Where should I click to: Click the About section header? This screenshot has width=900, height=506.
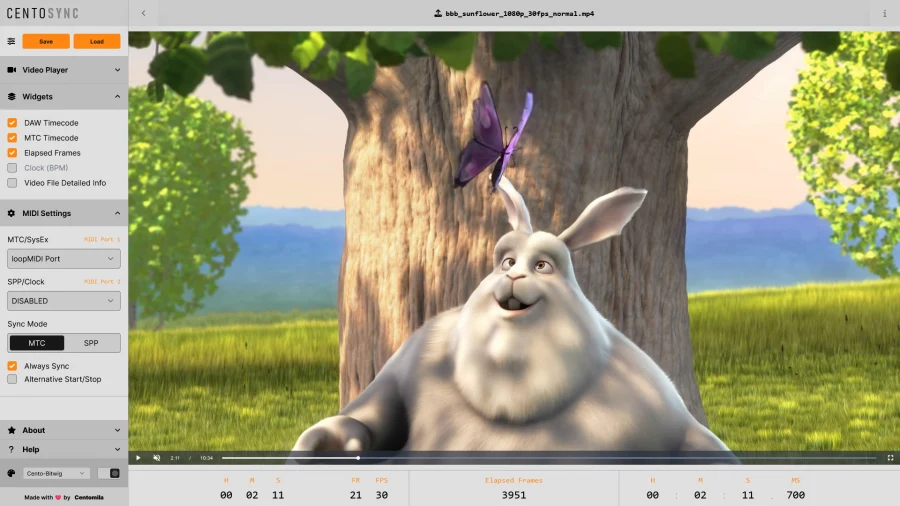(x=64, y=430)
